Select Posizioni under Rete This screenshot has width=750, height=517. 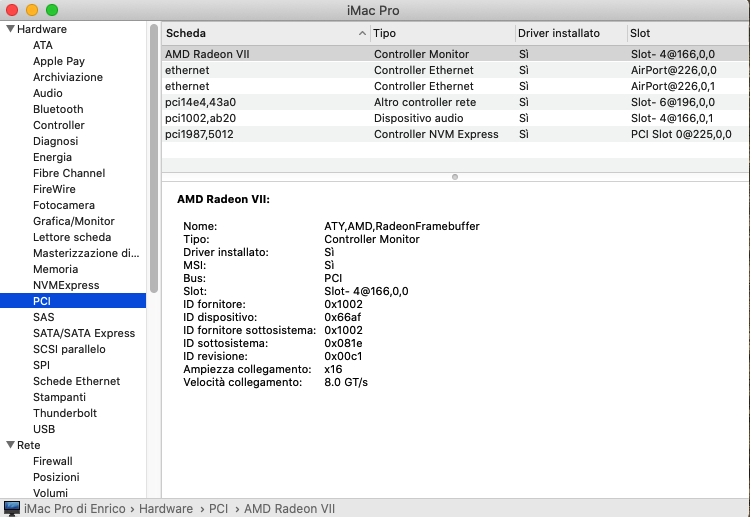(x=56, y=477)
